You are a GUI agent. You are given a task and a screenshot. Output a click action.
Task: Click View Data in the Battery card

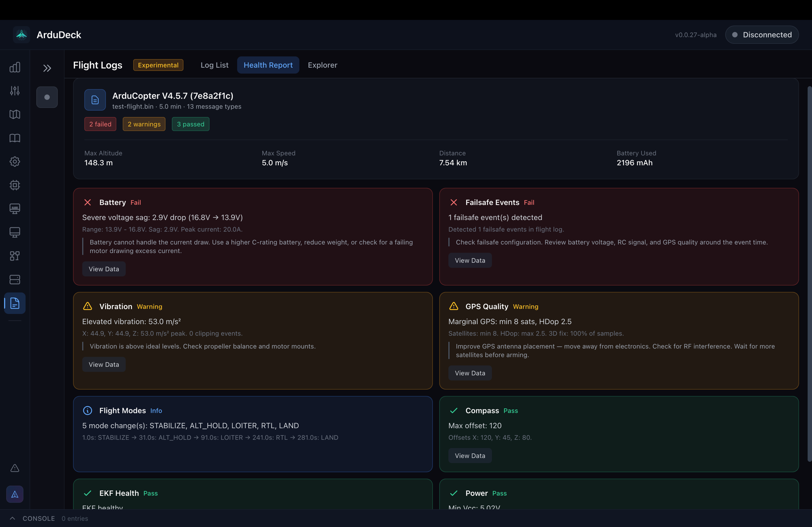104,269
